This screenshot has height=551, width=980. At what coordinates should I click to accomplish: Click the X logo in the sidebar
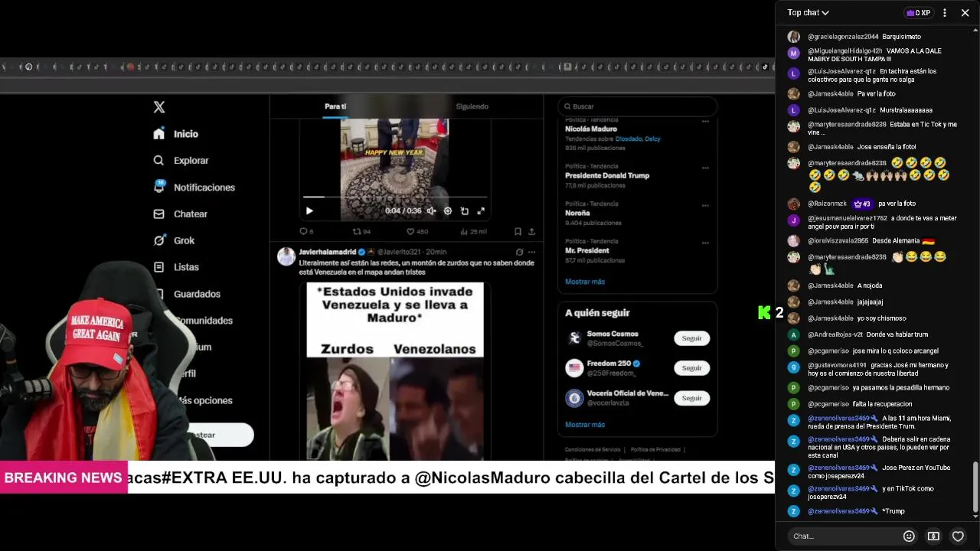[159, 107]
